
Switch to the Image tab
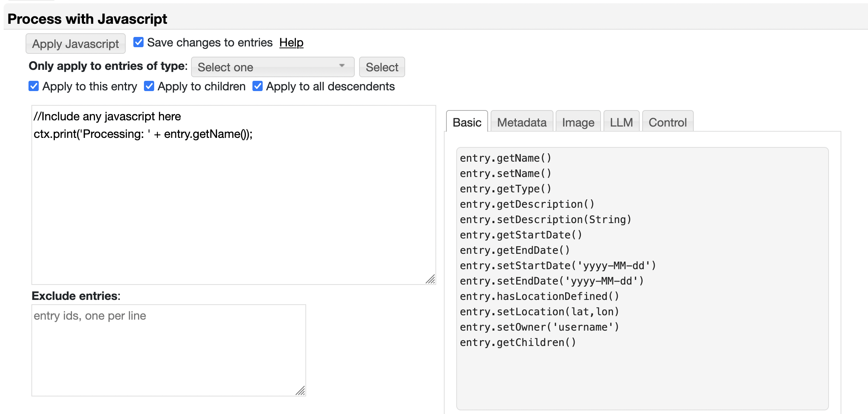coord(578,122)
